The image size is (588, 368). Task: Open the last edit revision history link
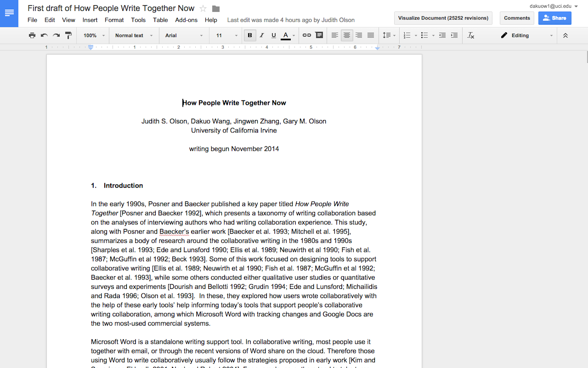291,20
